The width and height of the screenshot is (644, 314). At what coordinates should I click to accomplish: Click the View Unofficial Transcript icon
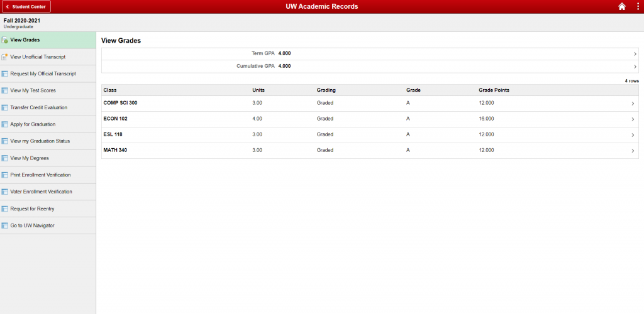click(x=4, y=57)
